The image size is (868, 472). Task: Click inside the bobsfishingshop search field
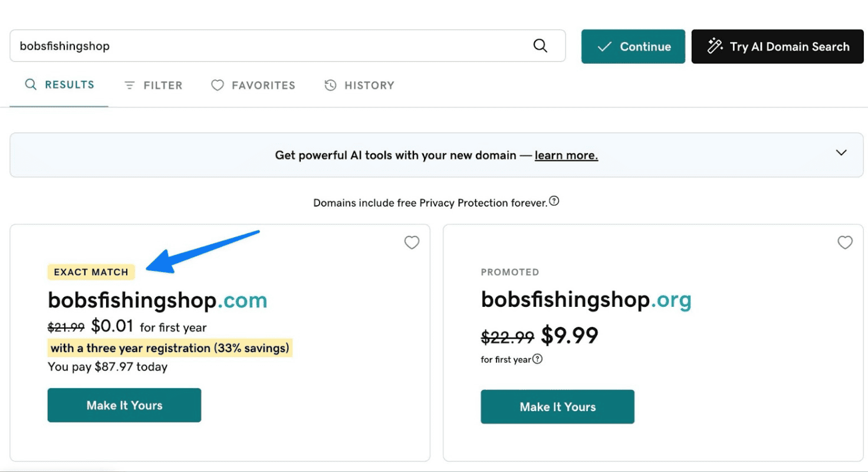(x=236, y=45)
